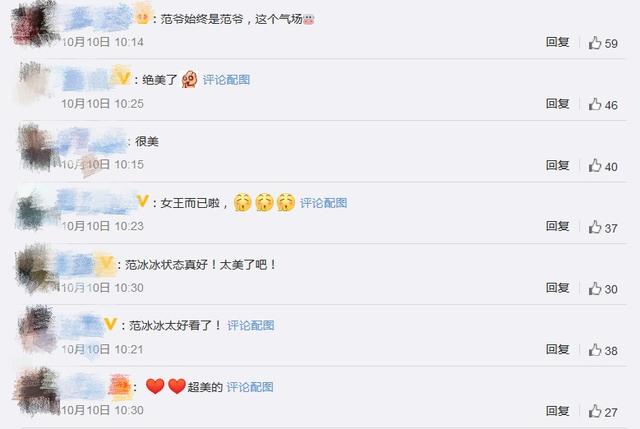Viewport: 640px width, 429px height.
Task: Open 评论配图 link after '超美的'
Action: (250, 387)
